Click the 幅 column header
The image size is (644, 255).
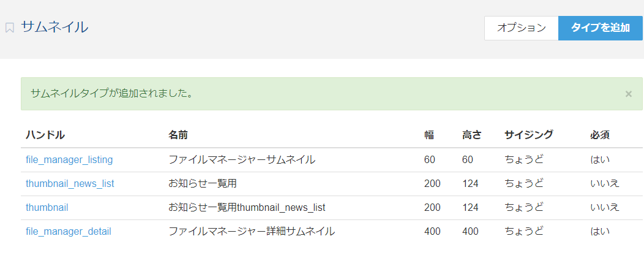429,135
